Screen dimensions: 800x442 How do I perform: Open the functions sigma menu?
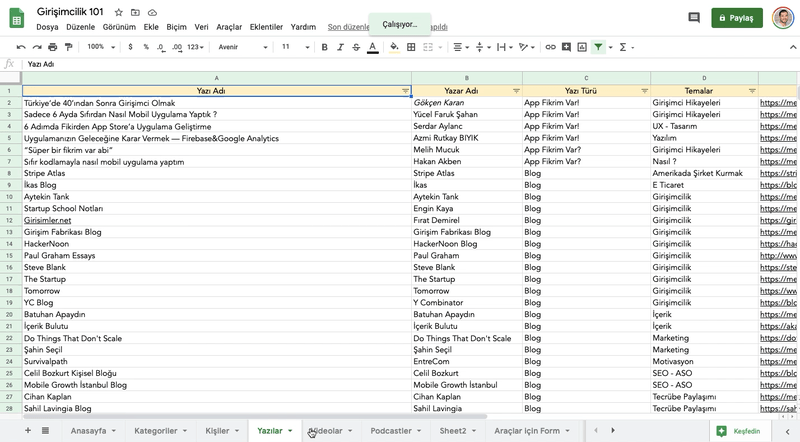click(626, 47)
